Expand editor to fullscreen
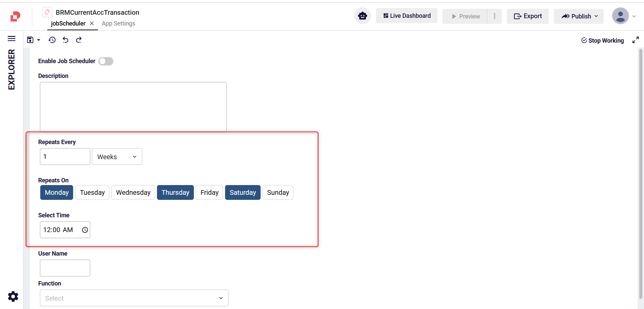The width and height of the screenshot is (644, 309). click(x=635, y=40)
